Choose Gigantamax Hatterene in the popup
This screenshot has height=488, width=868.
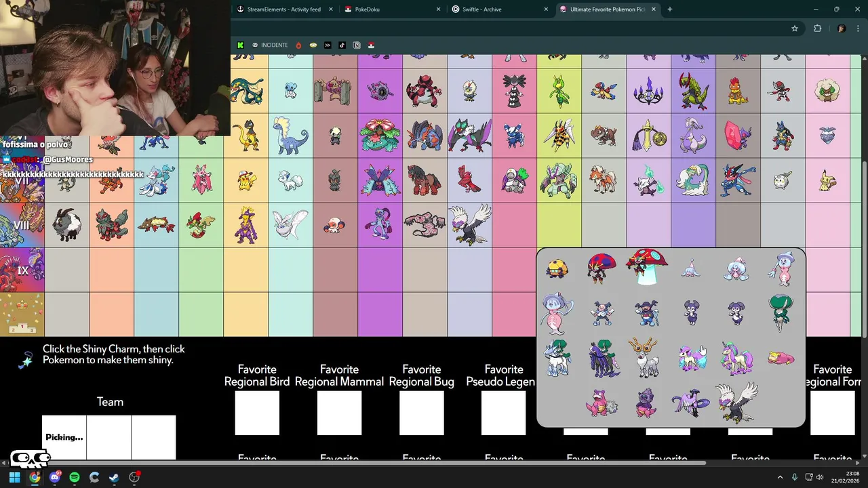coord(557,313)
